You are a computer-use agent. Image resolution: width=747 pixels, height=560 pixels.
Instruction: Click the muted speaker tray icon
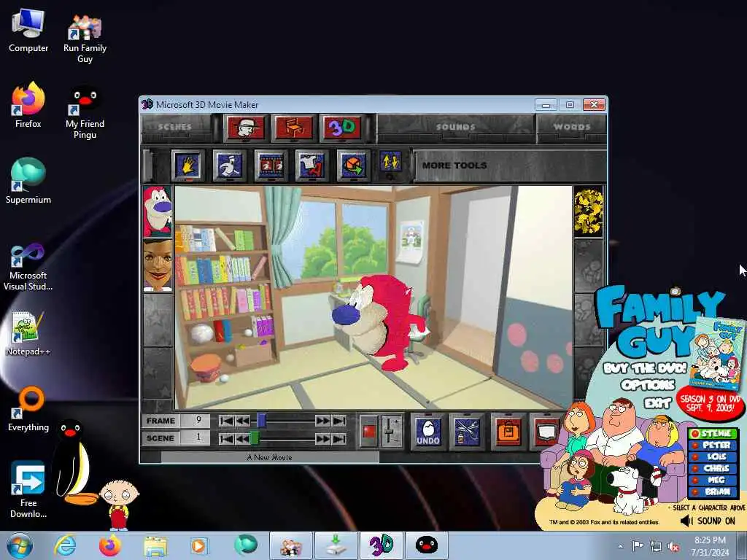click(673, 547)
